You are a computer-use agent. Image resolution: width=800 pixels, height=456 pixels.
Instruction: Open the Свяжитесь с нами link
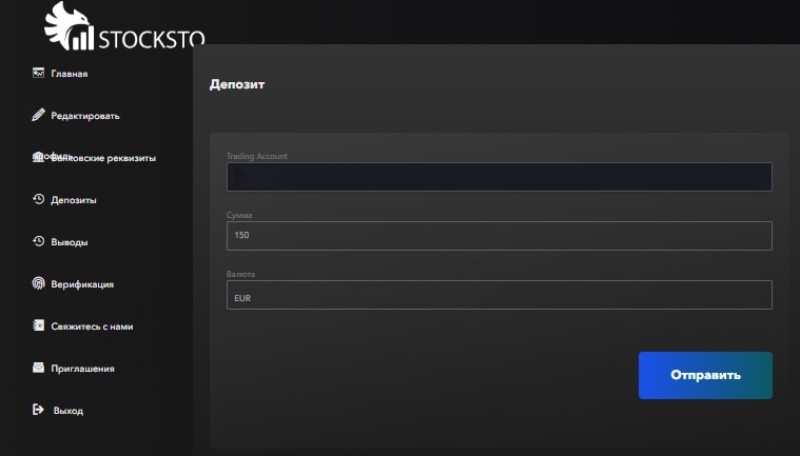pyautogui.click(x=92, y=326)
